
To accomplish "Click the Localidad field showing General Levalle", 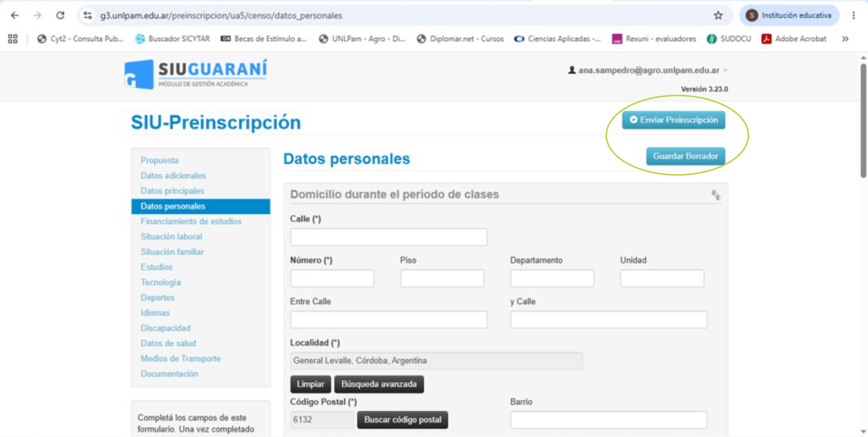I will 436,361.
